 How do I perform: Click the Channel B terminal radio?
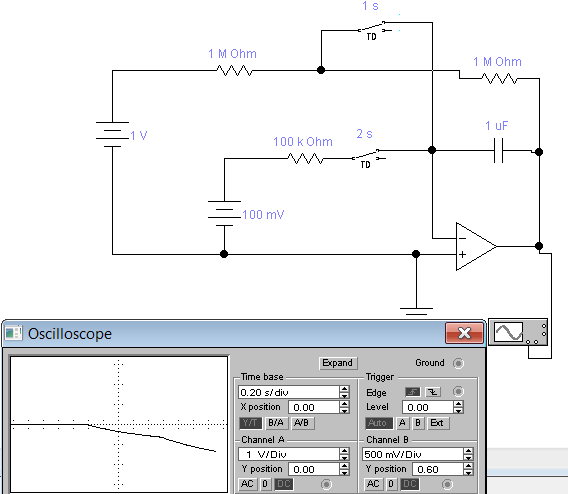point(447,484)
